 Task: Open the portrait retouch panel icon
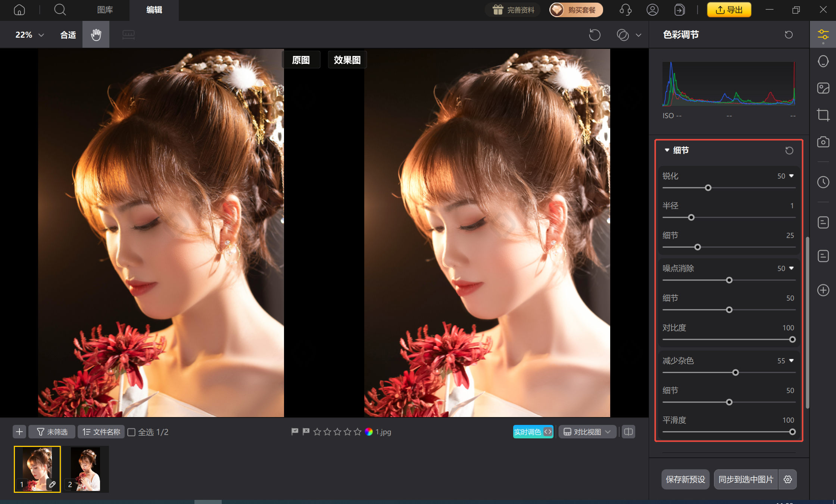pyautogui.click(x=823, y=61)
